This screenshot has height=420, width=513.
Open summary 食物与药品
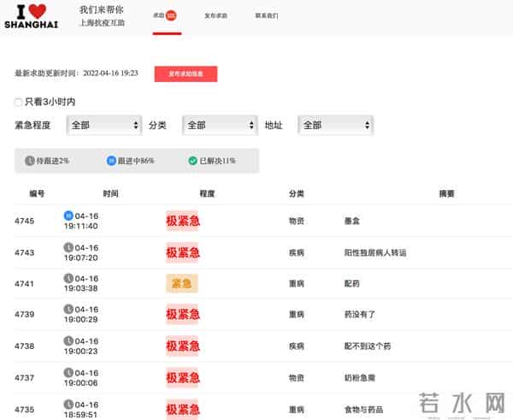[363, 410]
